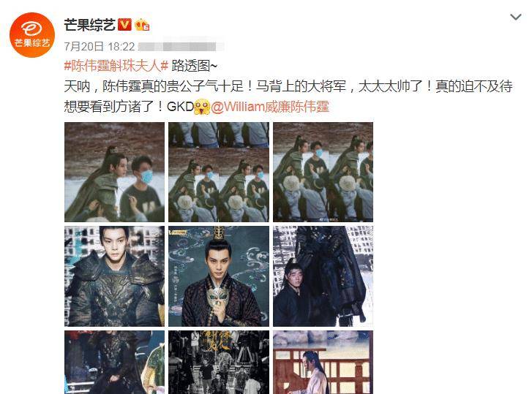
Task: Open the 芒果综艺 account name link
Action: (x=89, y=25)
